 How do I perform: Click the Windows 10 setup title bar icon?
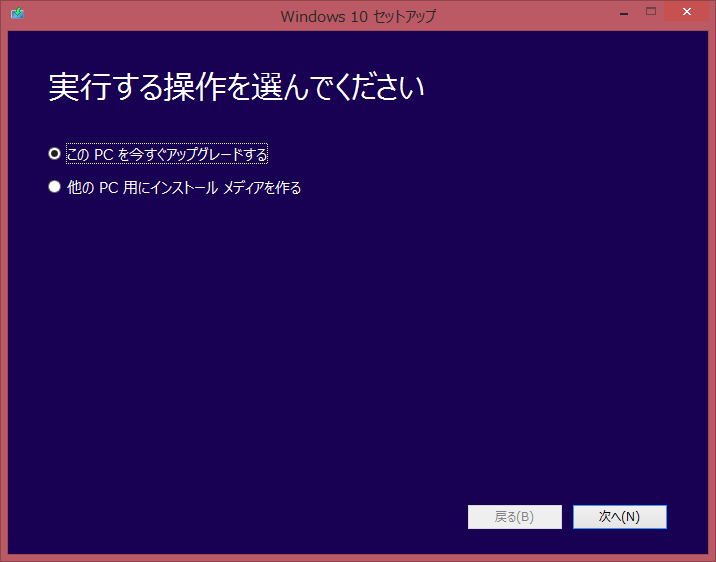17,13
